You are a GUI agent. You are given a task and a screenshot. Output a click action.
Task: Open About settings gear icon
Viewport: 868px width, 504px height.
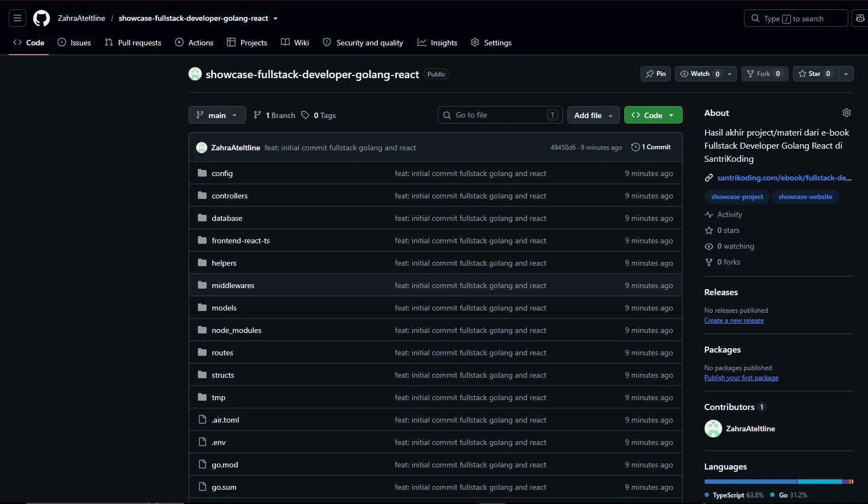click(x=847, y=113)
